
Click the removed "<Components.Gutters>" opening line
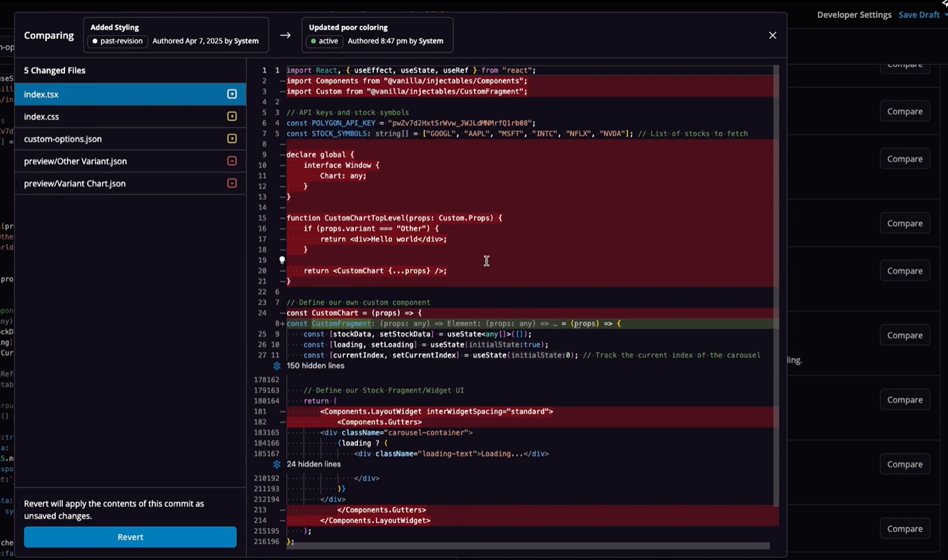[380, 422]
